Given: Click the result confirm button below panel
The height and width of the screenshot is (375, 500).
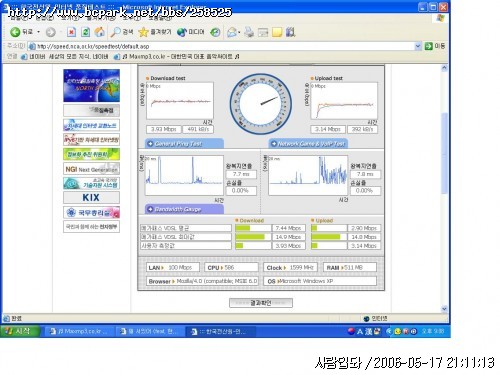Looking at the screenshot, I should [x=261, y=303].
